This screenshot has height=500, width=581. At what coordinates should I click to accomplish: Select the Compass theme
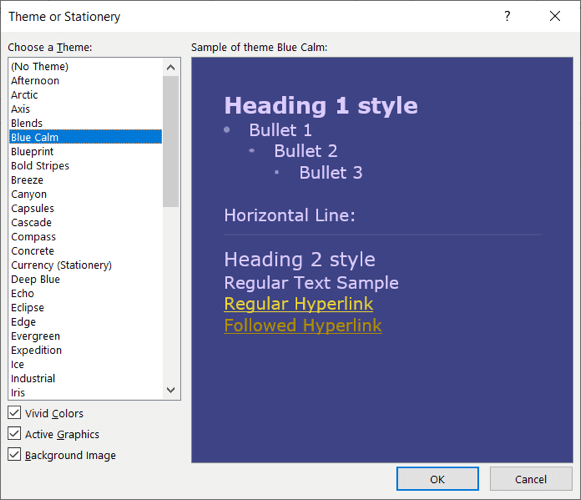tap(86, 236)
